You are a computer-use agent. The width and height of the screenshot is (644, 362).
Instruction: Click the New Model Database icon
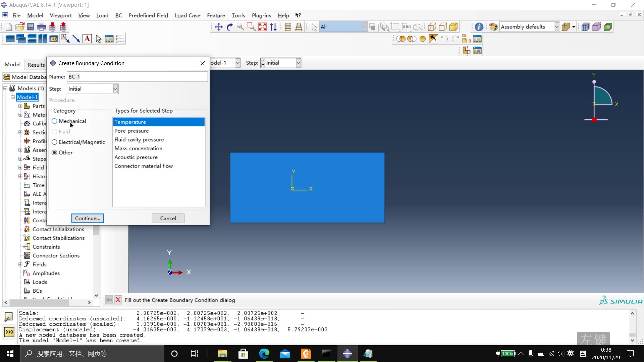click(9, 27)
